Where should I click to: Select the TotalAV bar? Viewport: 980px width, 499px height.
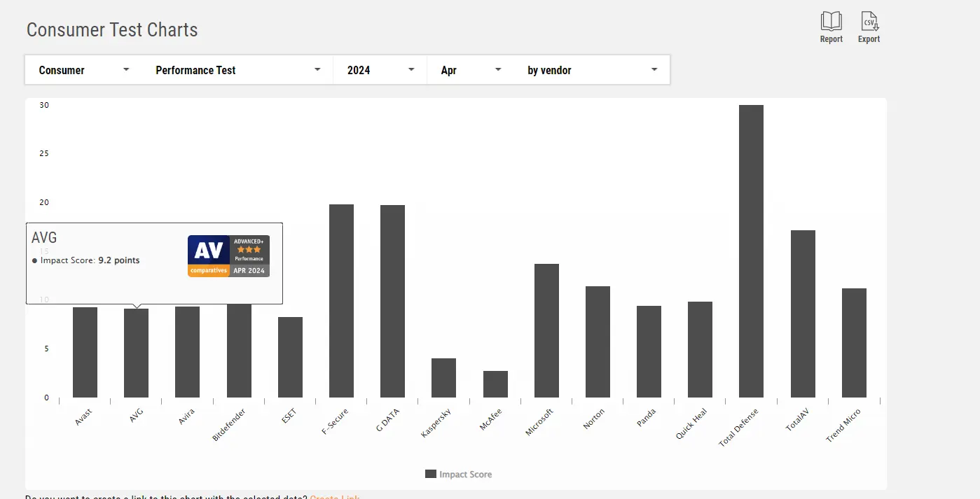(x=803, y=314)
